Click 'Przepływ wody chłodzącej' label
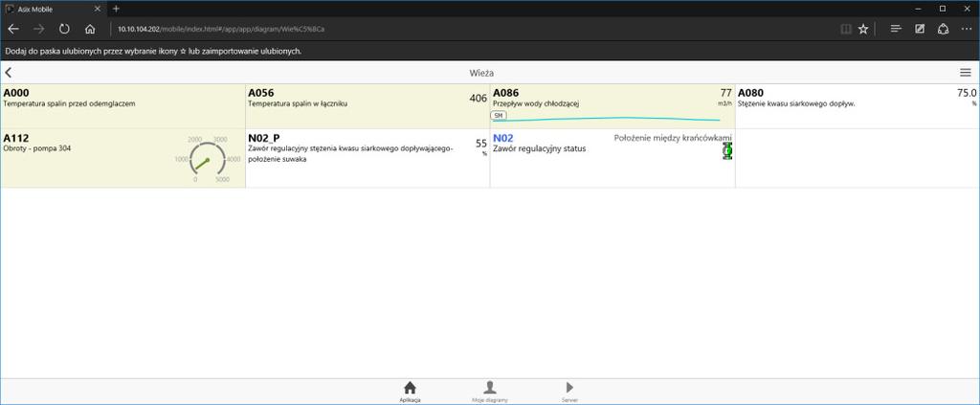The width and height of the screenshot is (980, 405). click(x=536, y=103)
